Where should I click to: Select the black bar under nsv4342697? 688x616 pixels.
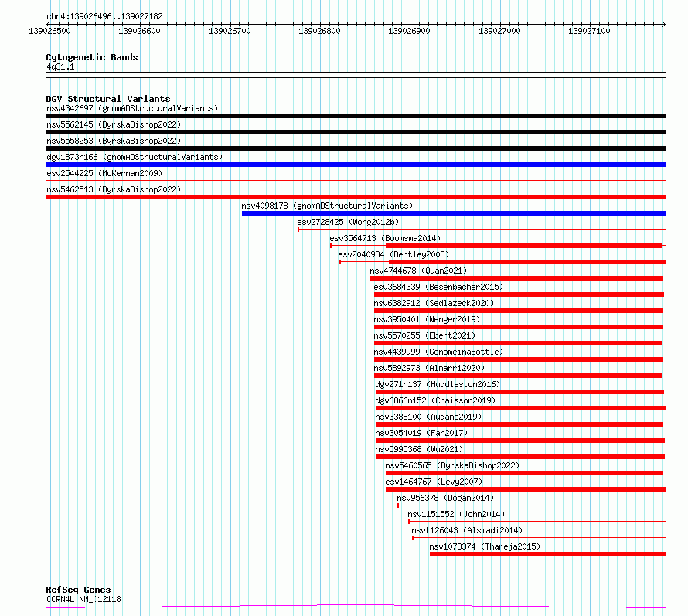(356, 116)
